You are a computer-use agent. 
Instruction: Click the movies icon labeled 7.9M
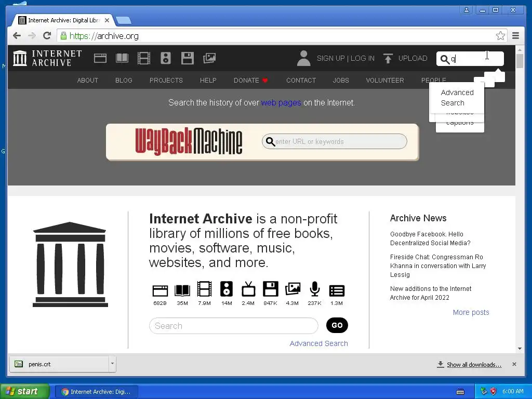click(x=204, y=289)
